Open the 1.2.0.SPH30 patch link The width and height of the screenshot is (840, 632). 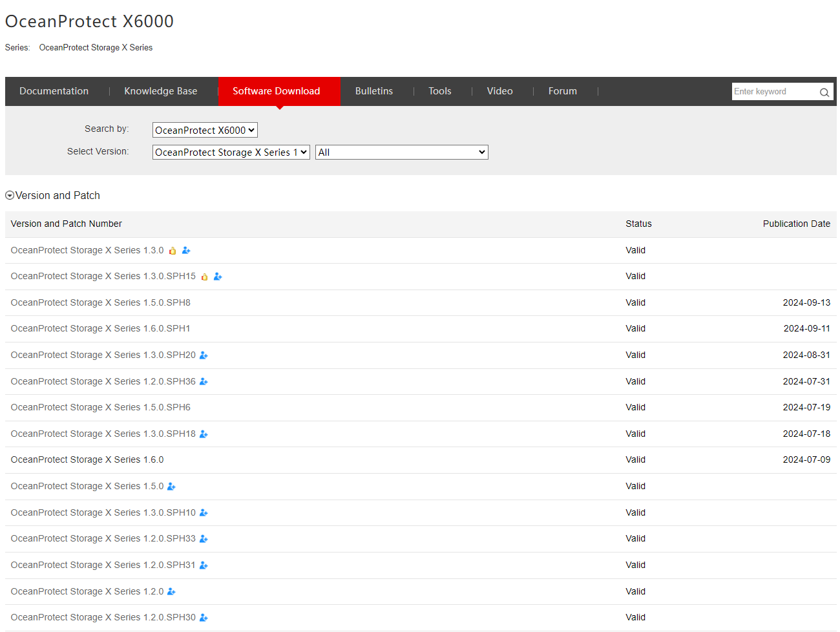pyautogui.click(x=103, y=618)
